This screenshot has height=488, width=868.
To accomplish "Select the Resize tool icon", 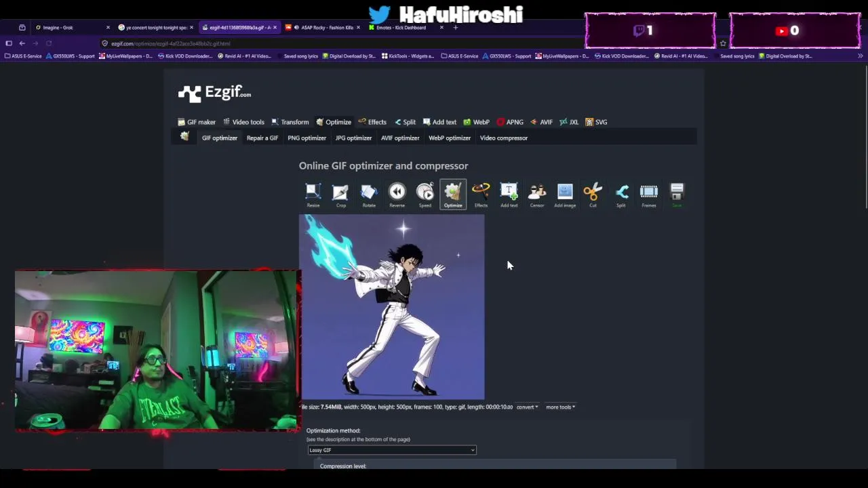I will [x=313, y=195].
